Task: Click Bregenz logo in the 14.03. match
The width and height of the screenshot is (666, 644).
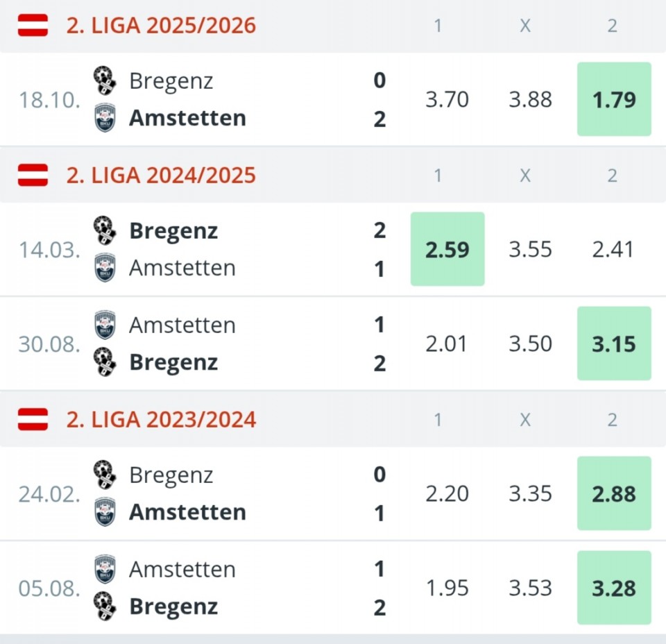Action: (105, 230)
